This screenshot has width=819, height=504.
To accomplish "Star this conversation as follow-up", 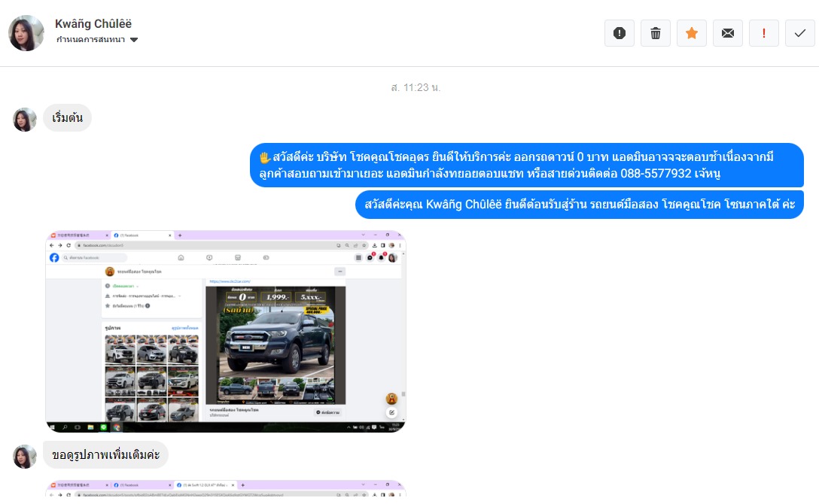I will point(692,33).
